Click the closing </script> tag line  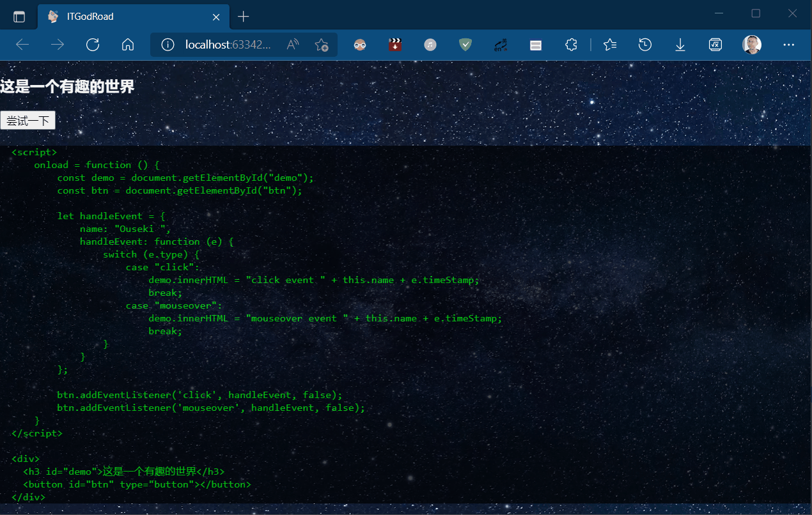click(37, 433)
